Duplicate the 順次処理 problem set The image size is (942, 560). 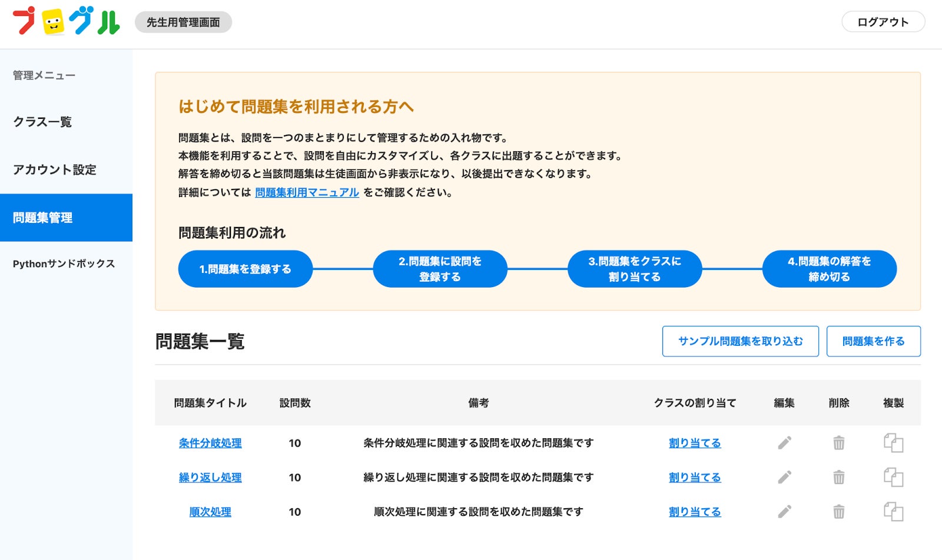pos(893,512)
